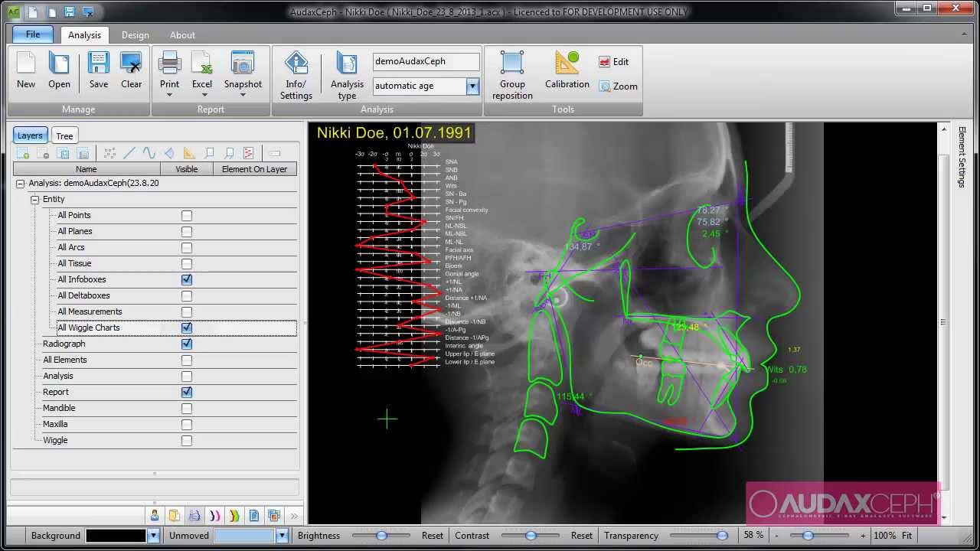Viewport: 980px width, 551px height.
Task: Click the person icon at the panel bottom
Action: tap(155, 516)
